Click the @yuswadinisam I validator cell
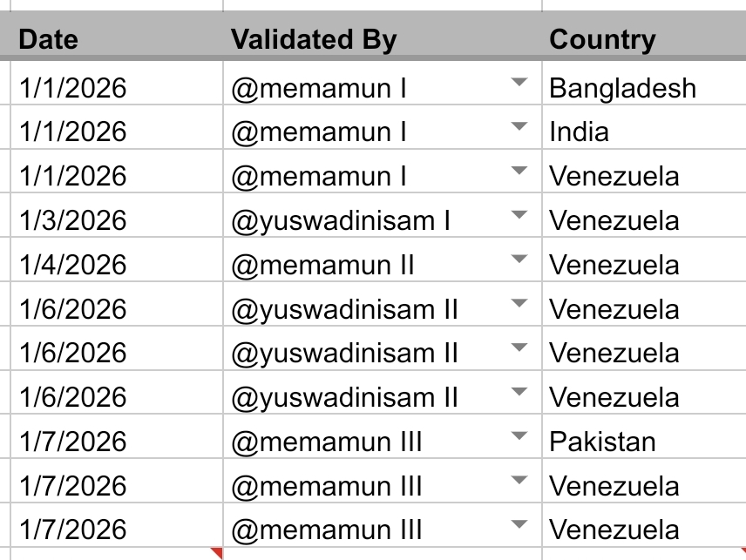The width and height of the screenshot is (746, 560). pos(383,215)
